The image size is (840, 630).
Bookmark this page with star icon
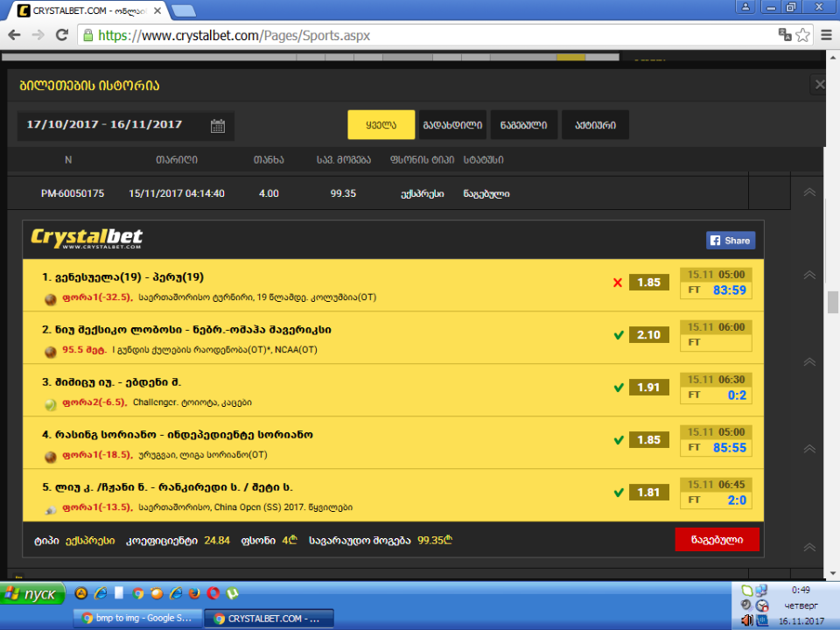tap(802, 35)
